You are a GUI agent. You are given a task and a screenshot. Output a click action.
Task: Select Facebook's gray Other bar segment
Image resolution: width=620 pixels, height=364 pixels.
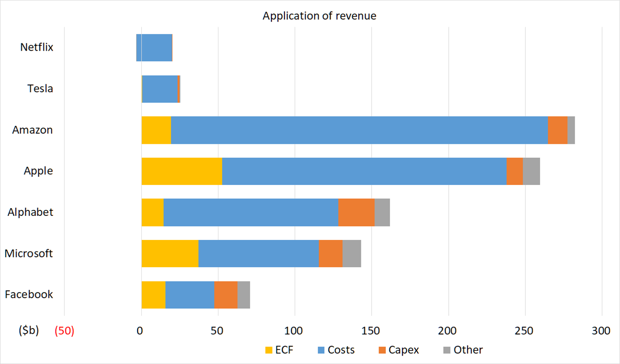[244, 294]
